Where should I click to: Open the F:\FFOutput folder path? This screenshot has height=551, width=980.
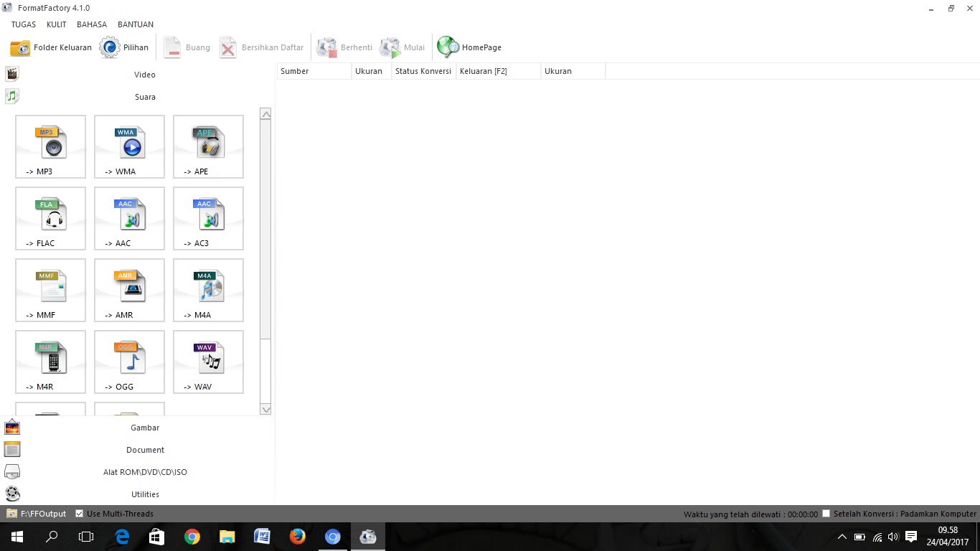pos(37,514)
